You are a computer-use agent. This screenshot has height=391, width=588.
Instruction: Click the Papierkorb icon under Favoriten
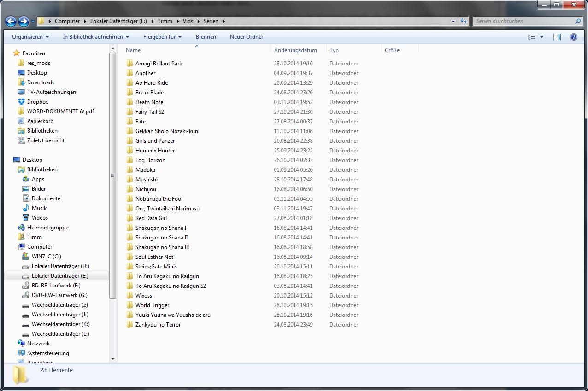[x=21, y=121]
